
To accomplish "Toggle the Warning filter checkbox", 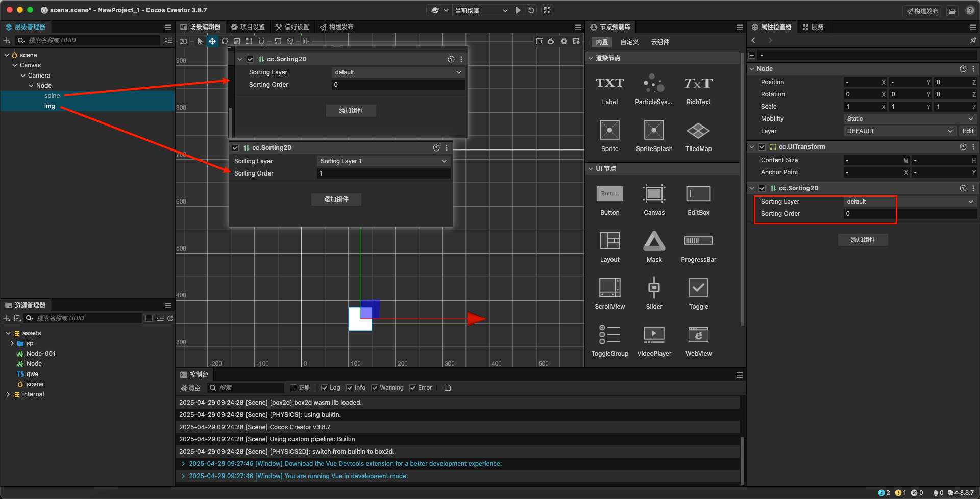I will coord(375,388).
